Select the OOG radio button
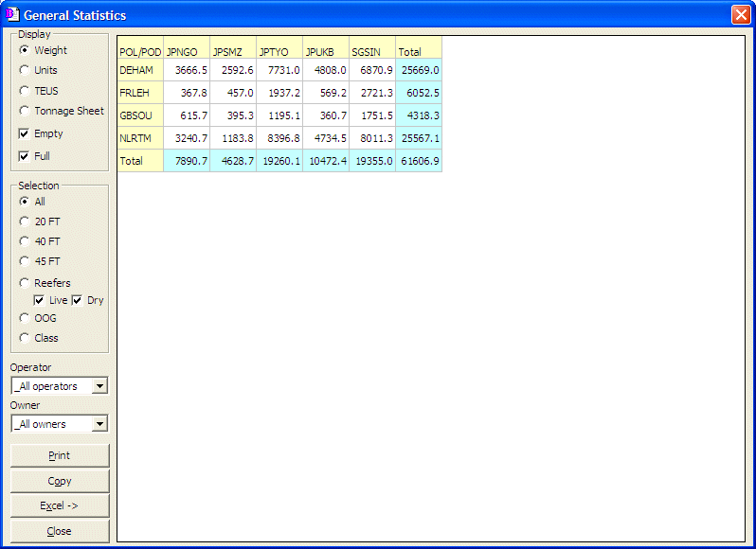This screenshot has width=756, height=549. pyautogui.click(x=25, y=318)
